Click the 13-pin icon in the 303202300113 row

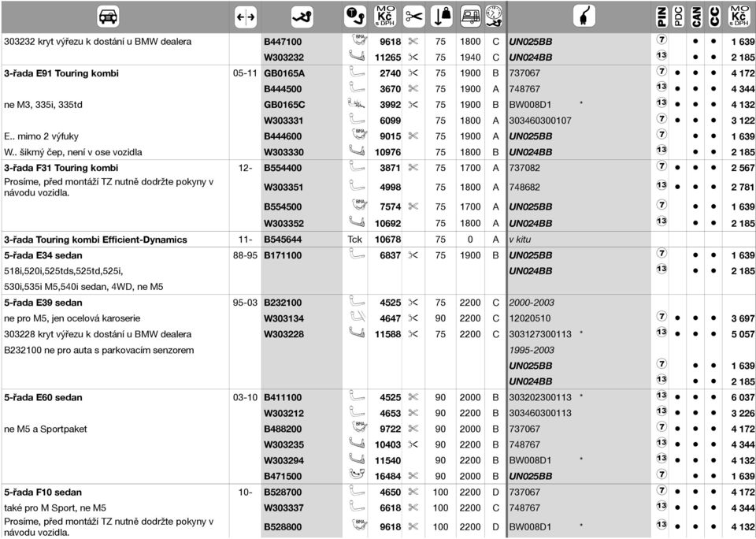pos(661,396)
